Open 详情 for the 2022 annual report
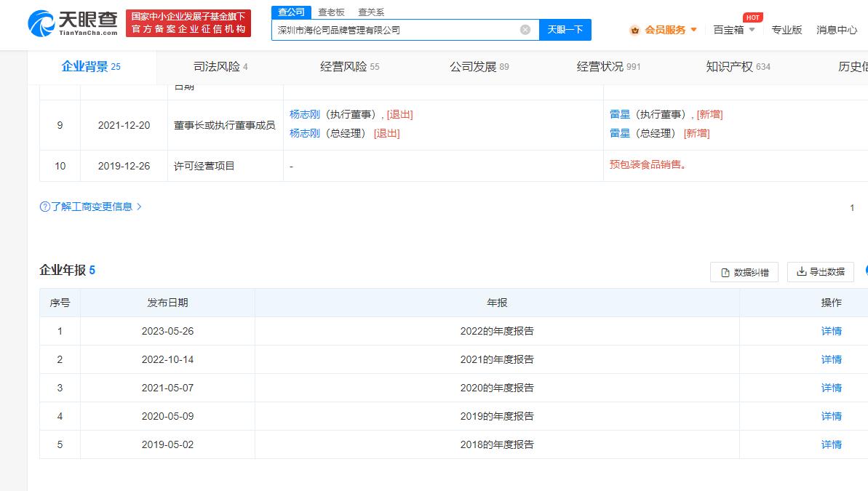This screenshot has width=868, height=491. click(831, 330)
